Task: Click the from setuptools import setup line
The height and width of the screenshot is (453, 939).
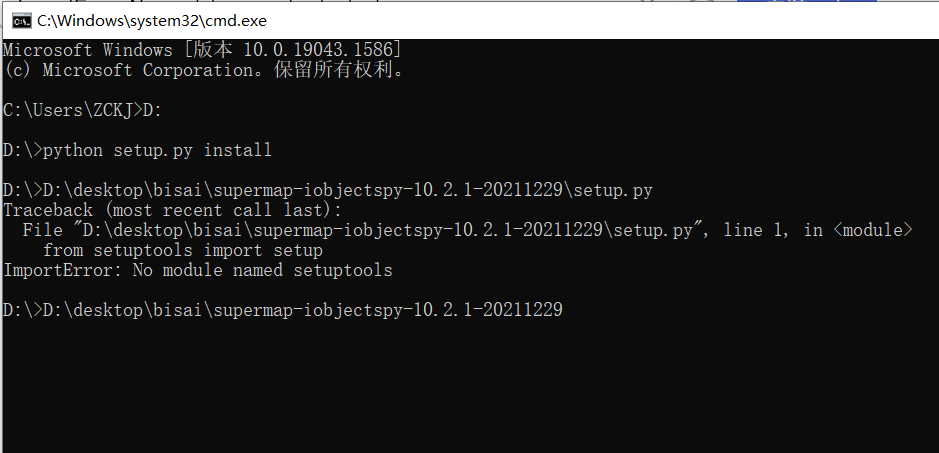Action: (x=183, y=250)
